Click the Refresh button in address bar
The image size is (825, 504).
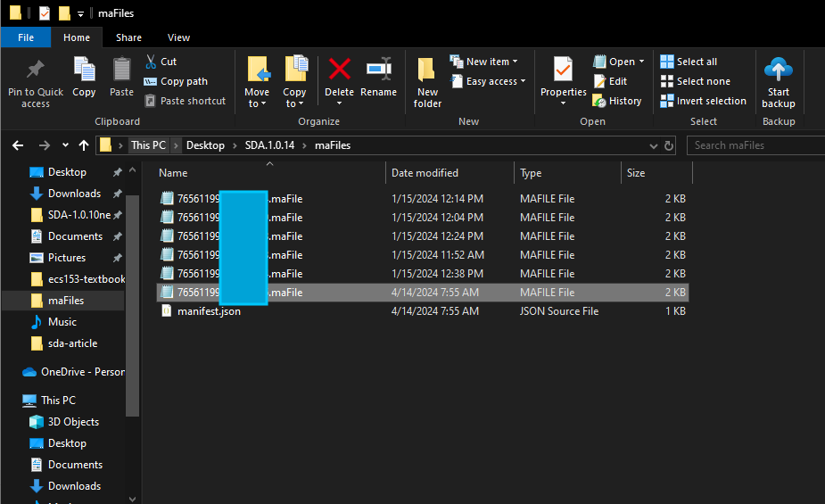pos(669,145)
